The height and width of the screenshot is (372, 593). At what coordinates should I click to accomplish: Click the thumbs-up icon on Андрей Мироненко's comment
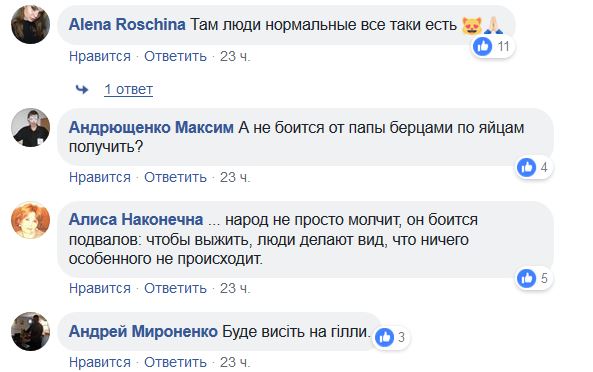click(385, 337)
